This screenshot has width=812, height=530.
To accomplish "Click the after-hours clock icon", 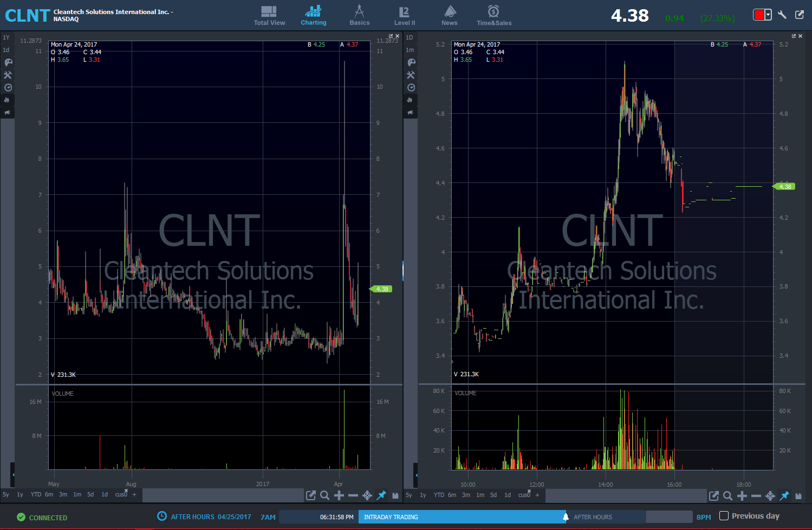I will point(161,516).
